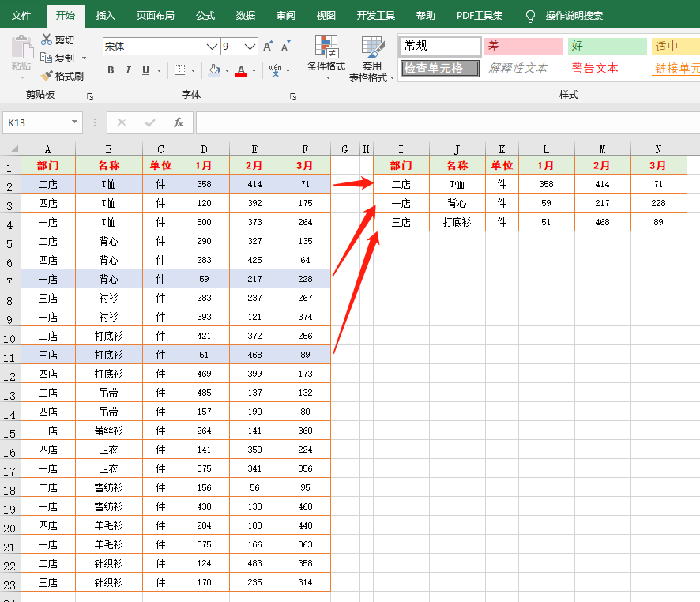Click cell with value 228 in column N

[x=658, y=203]
